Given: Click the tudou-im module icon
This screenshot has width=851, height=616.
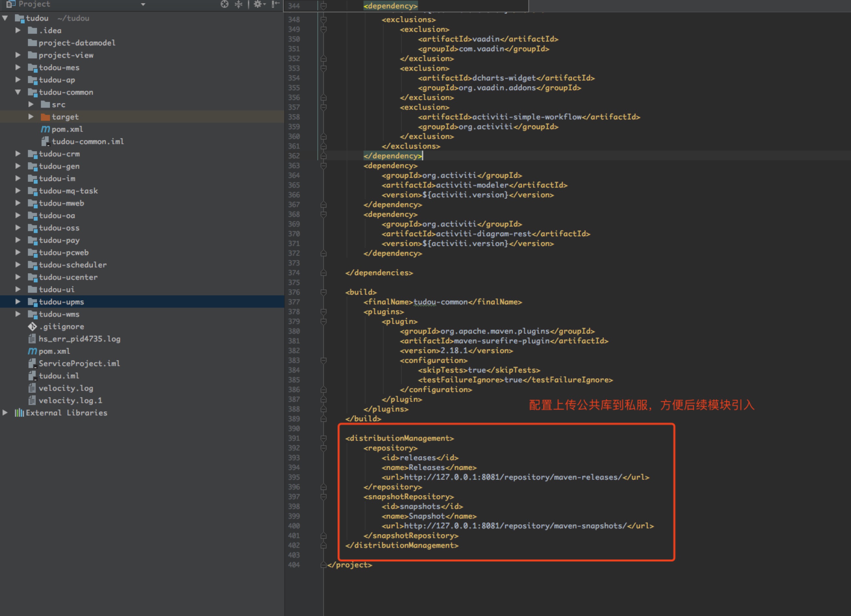Looking at the screenshot, I should [33, 179].
